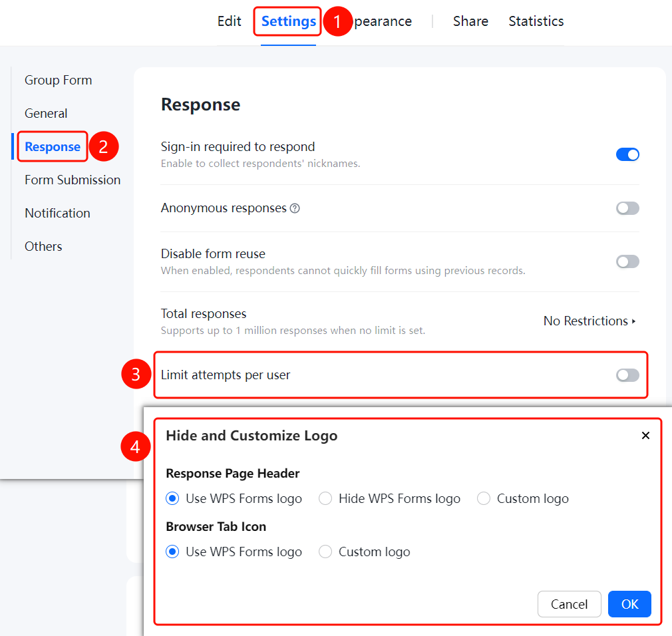Viewport: 672px width, 636px height.
Task: Click the Total responses label
Action: [x=204, y=314]
